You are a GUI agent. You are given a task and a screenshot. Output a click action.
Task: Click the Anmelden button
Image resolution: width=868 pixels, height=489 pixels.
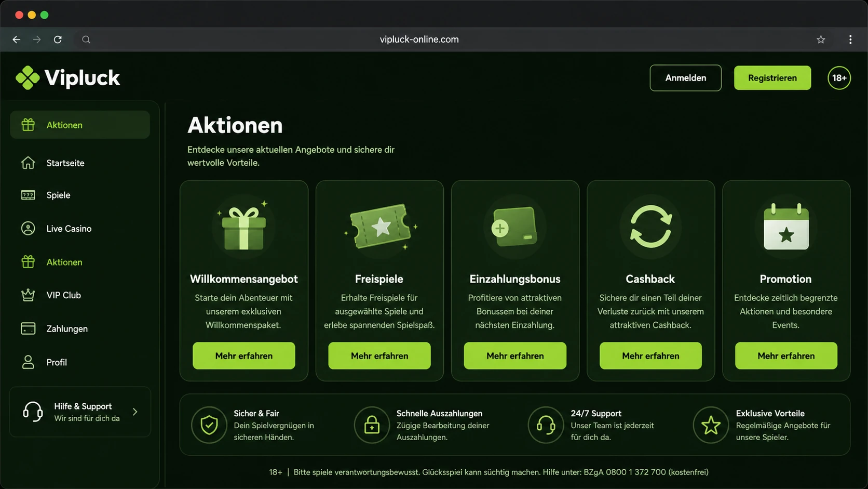[685, 78]
